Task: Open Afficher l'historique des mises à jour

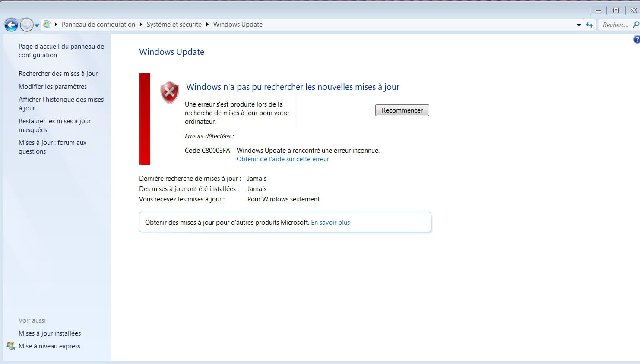Action: pos(61,104)
